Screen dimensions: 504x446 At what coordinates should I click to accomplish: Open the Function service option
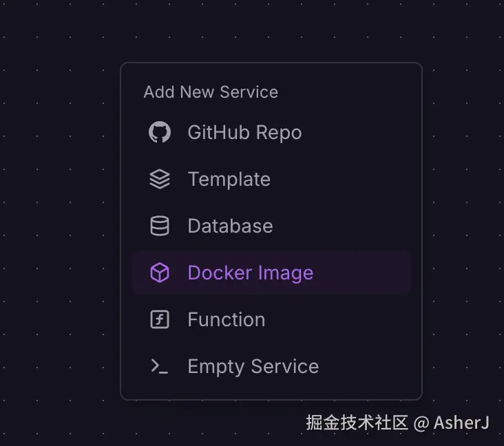226,319
